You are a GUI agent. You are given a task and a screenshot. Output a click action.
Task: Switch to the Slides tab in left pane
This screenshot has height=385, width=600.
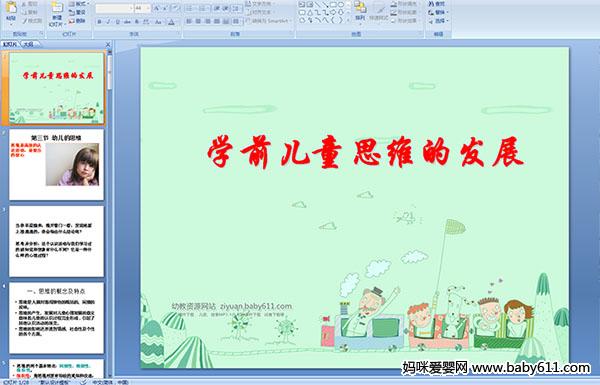(x=10, y=44)
